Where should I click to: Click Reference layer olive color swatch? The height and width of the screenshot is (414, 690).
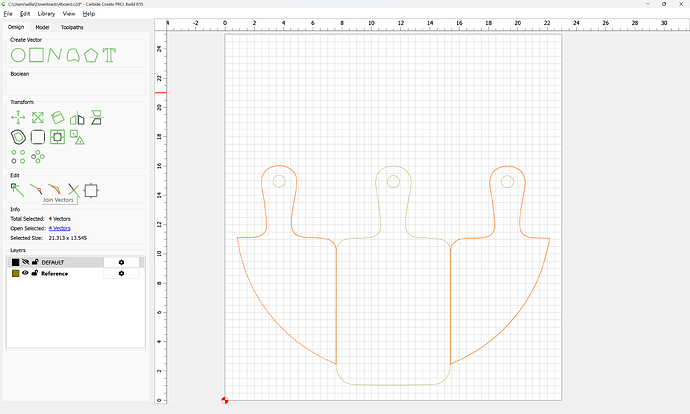tap(15, 273)
